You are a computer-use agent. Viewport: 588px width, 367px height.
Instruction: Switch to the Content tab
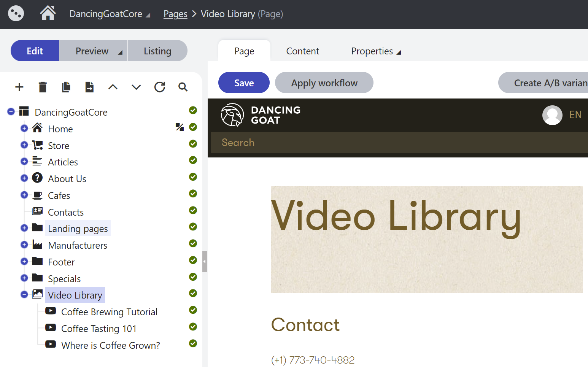pyautogui.click(x=302, y=51)
